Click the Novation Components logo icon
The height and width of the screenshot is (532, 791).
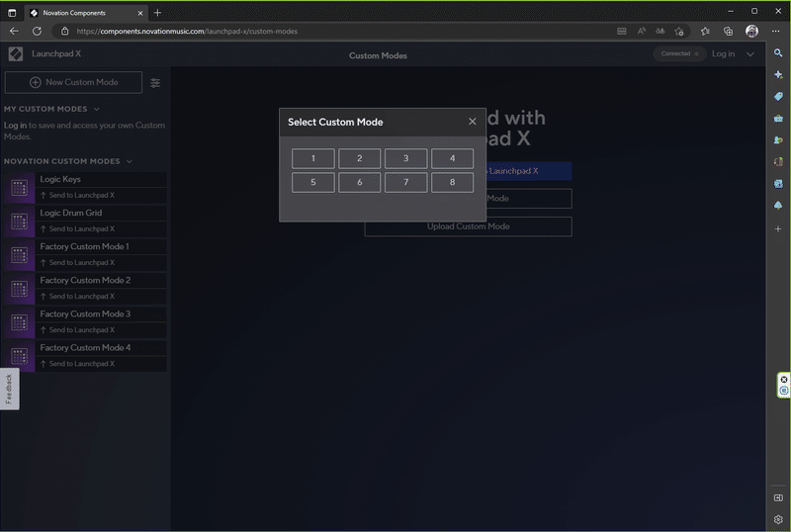pos(16,53)
